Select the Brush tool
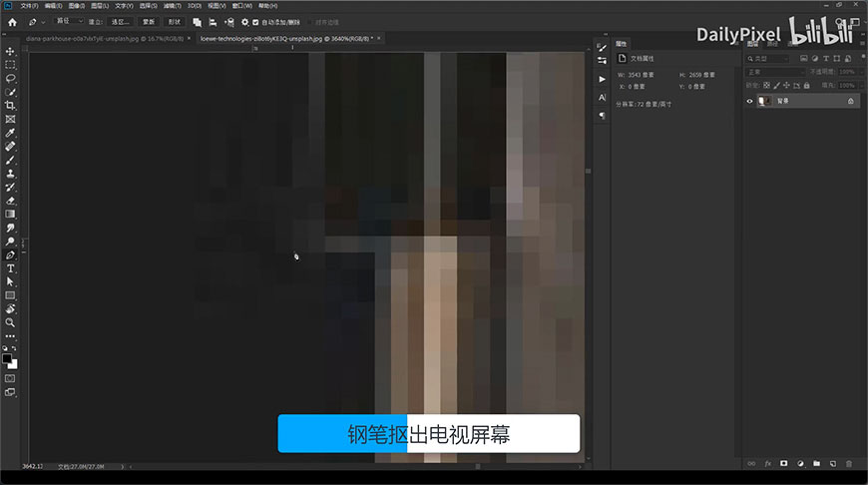868x485 pixels. click(10, 160)
